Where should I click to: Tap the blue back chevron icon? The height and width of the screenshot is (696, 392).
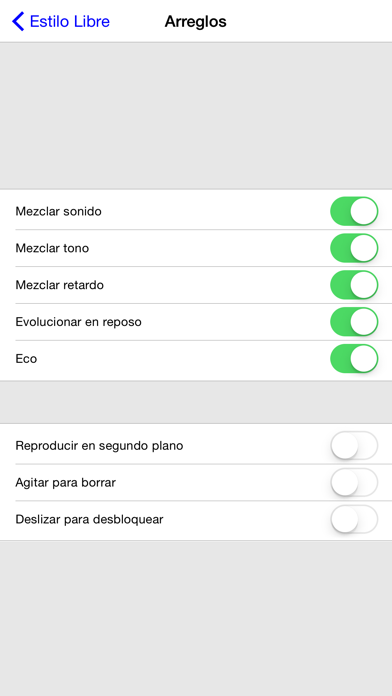pos(18,21)
